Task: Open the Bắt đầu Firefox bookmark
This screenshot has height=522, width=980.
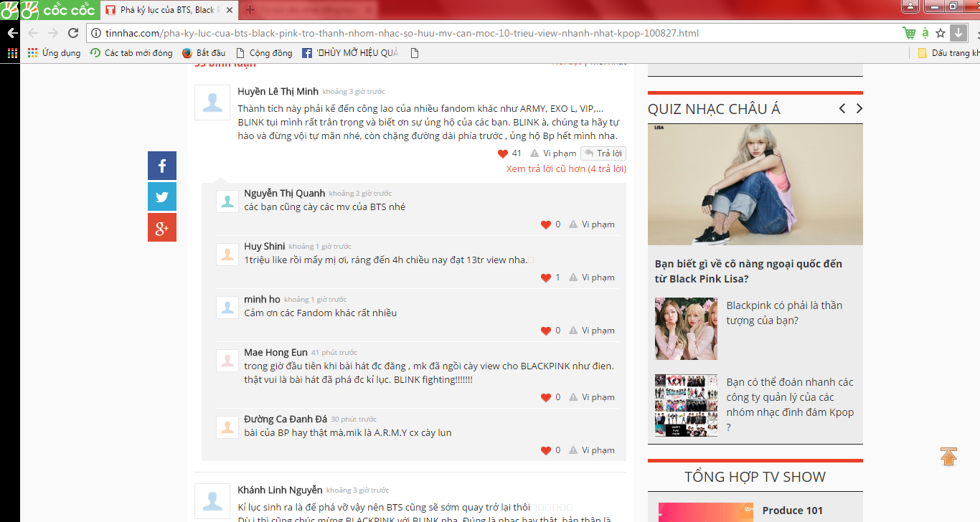Action: (204, 53)
